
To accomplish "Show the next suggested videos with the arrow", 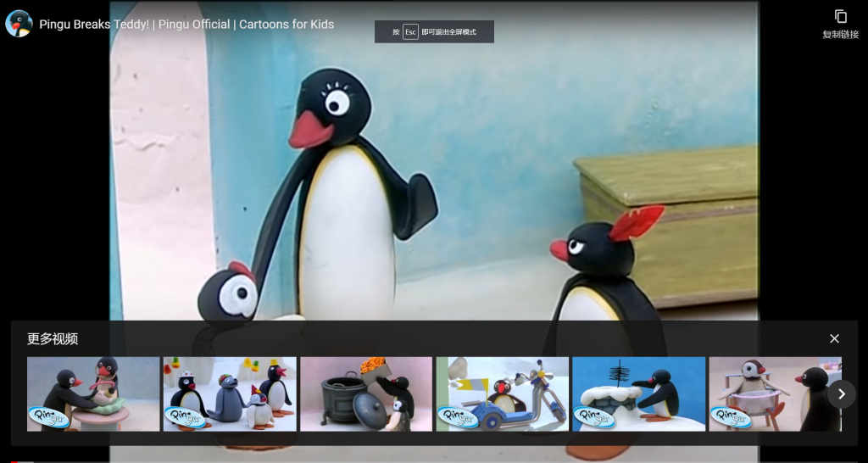I will [x=842, y=394].
